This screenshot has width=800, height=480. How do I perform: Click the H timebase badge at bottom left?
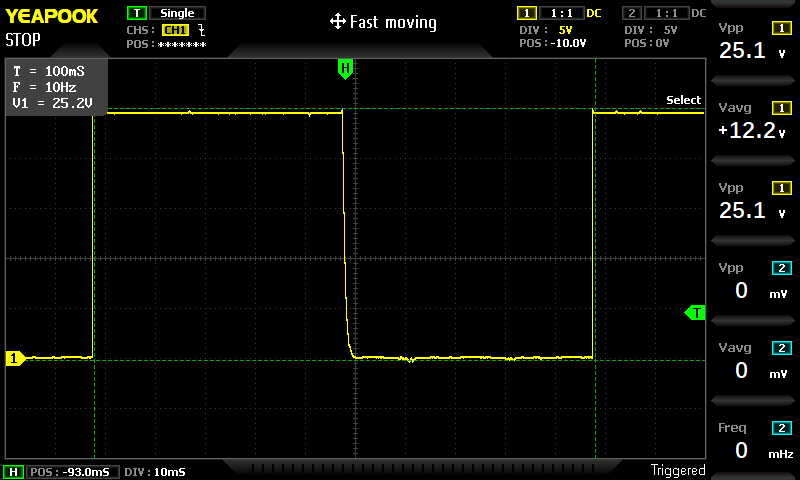tap(14, 471)
